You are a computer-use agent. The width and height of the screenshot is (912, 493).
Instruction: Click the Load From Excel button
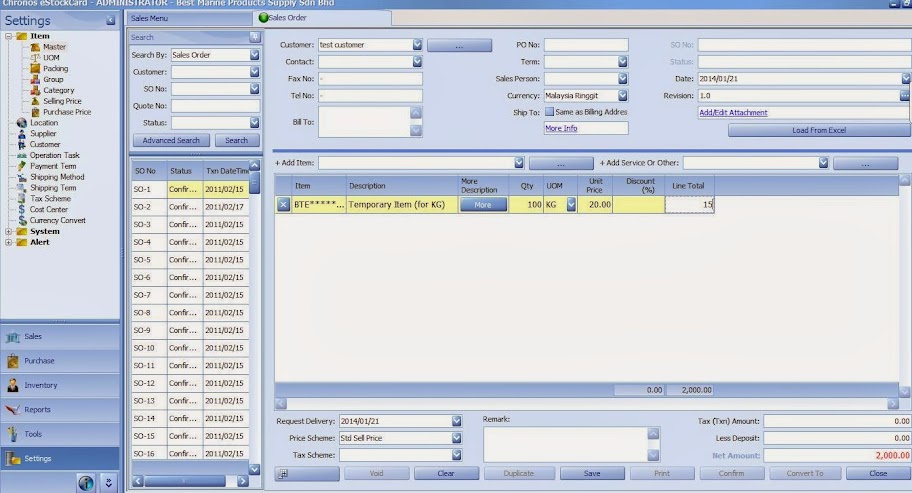pos(819,130)
